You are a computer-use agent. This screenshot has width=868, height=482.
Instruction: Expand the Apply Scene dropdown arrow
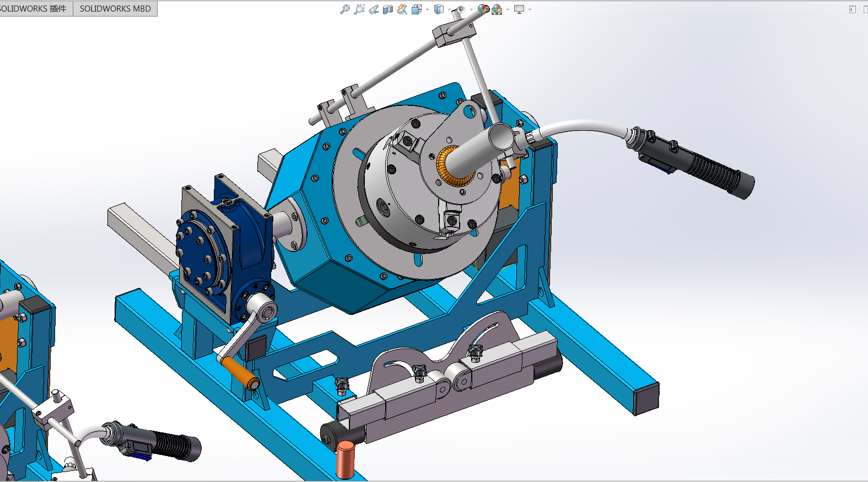(x=508, y=9)
